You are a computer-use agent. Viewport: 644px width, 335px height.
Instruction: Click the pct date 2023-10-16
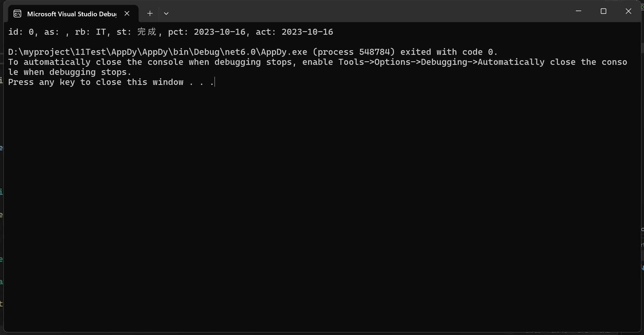tap(219, 32)
